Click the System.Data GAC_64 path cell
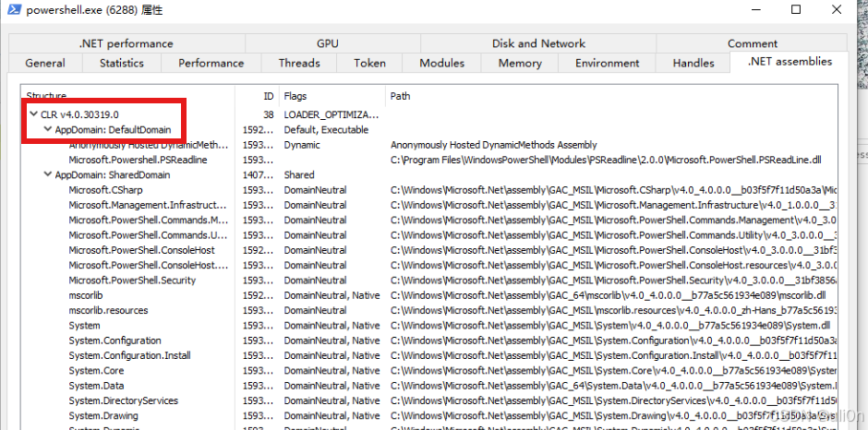 click(x=613, y=386)
